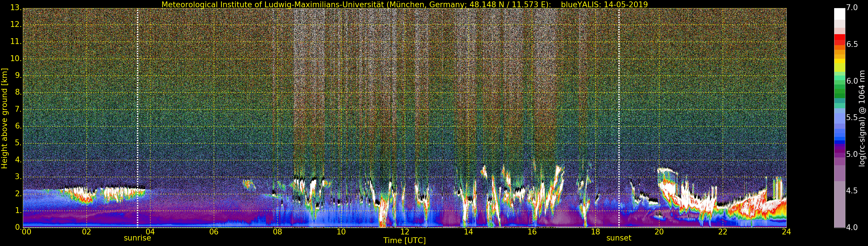Click the gray bottom segment of the colorbar
Viewport: 868px width, 246px height.
pos(839,205)
